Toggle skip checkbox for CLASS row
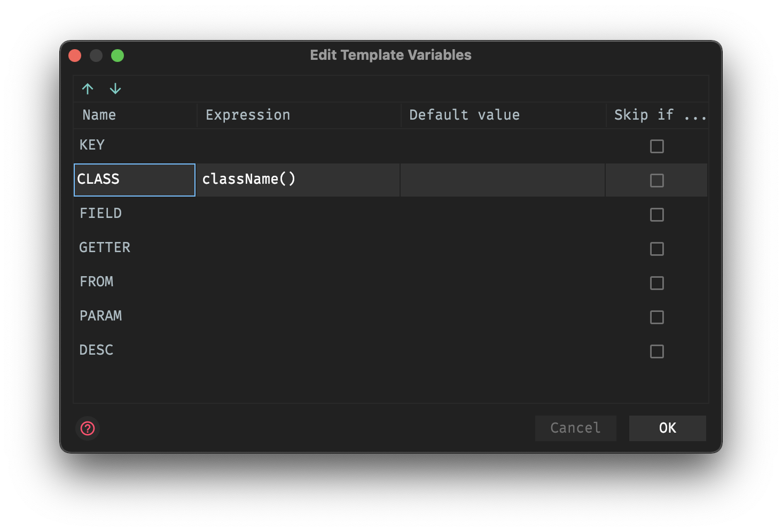 point(656,181)
